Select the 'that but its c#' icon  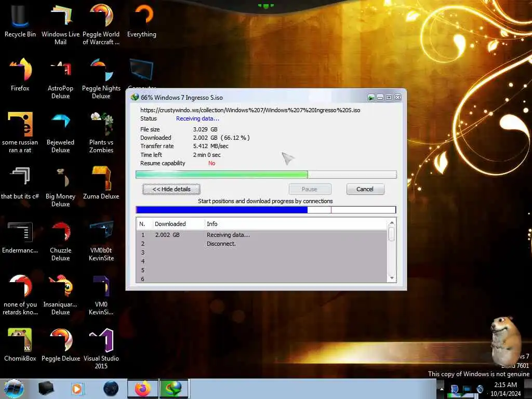click(x=20, y=182)
